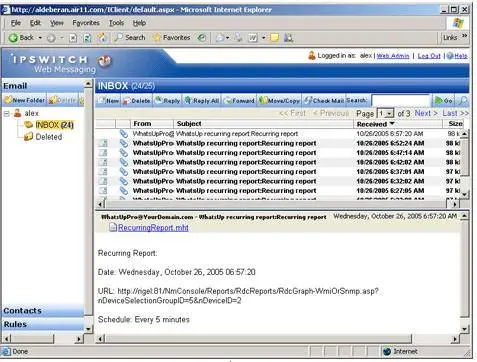Open the Contacts panel

coord(43,311)
